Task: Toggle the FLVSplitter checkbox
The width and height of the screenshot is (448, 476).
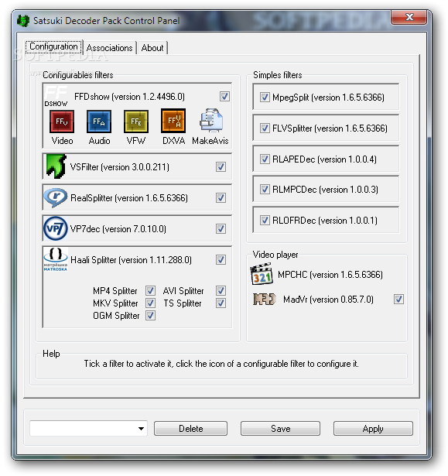Action: tap(265, 128)
